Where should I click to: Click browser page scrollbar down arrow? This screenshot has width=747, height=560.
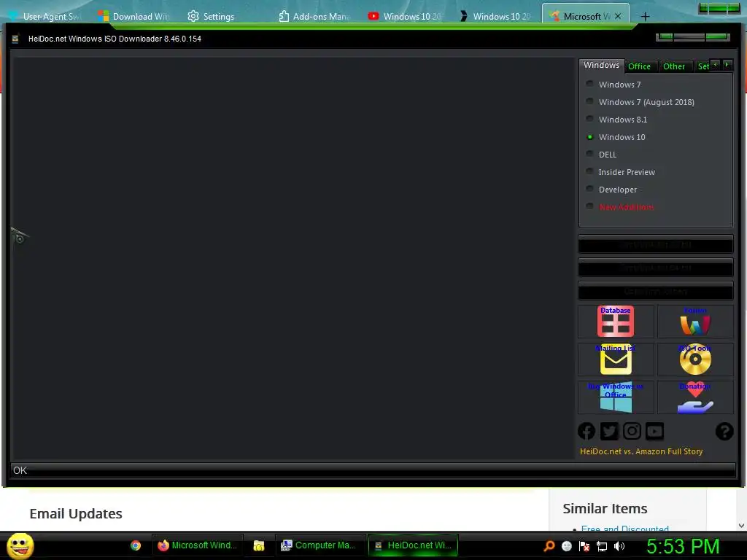pos(741,525)
